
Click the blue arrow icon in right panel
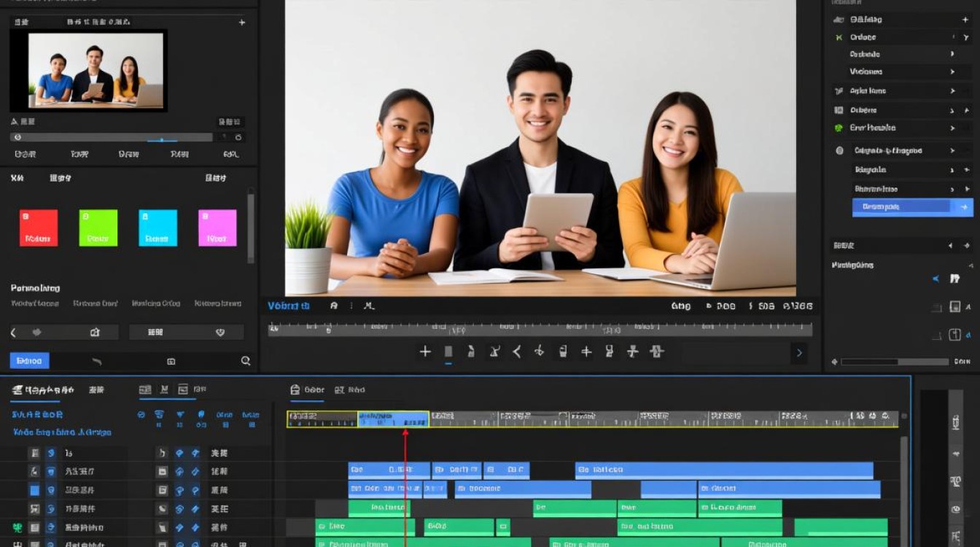(937, 279)
